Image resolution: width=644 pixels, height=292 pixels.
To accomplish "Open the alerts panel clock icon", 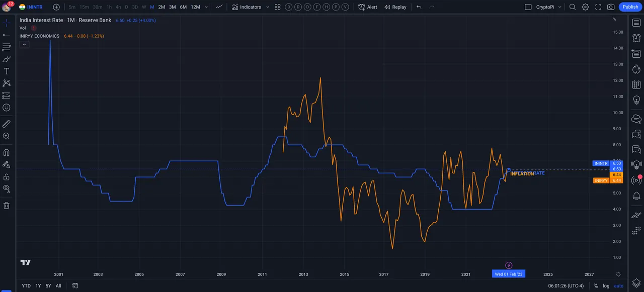I will 636,38.
